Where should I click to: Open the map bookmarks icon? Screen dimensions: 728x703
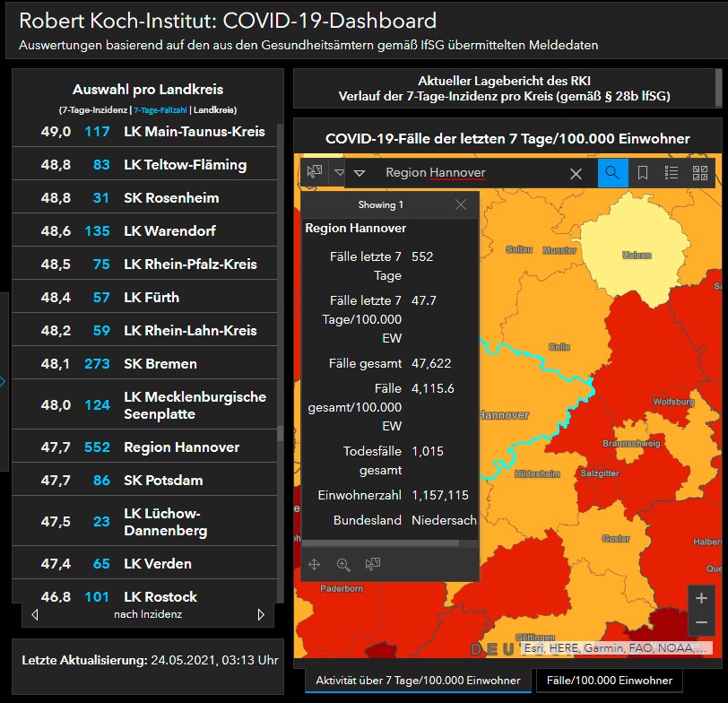(643, 173)
